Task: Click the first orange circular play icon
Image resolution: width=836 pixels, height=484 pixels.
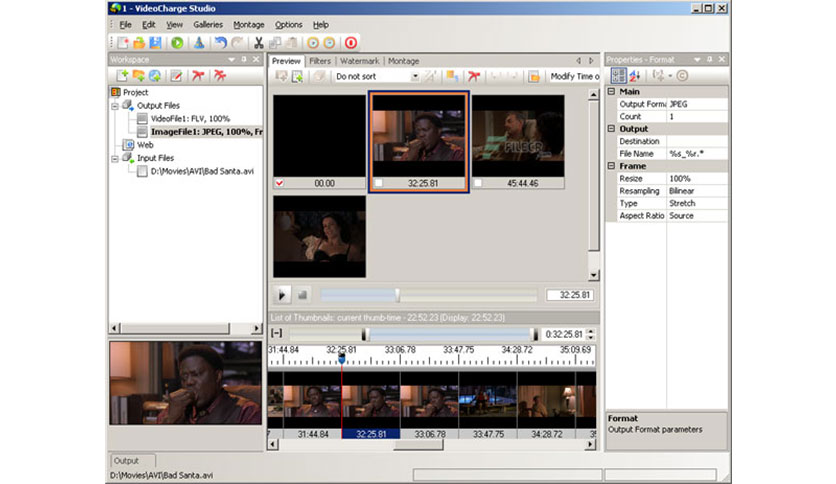Action: pos(313,43)
